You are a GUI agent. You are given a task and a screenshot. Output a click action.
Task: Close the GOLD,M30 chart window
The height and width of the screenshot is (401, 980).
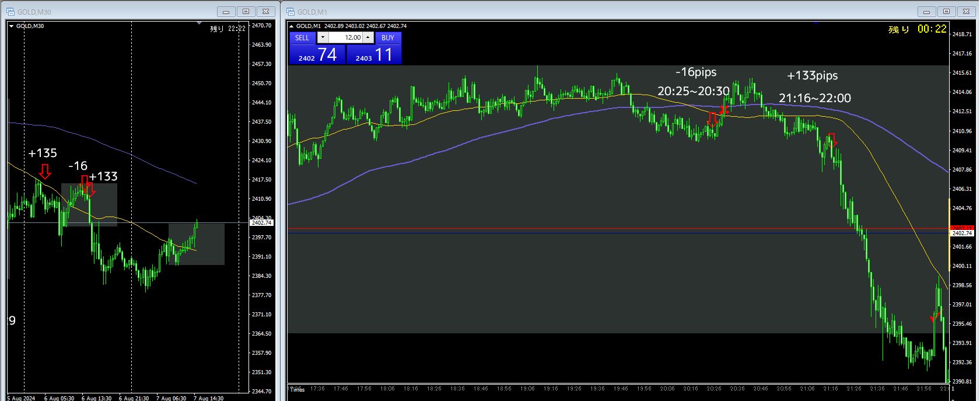pyautogui.click(x=265, y=12)
